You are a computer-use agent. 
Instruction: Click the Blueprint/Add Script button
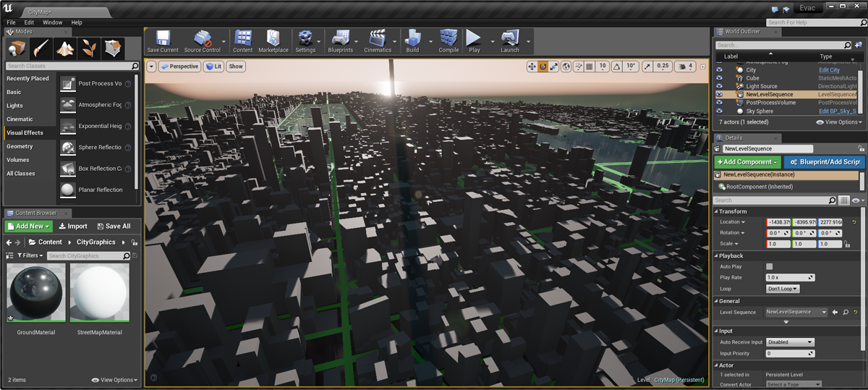824,162
